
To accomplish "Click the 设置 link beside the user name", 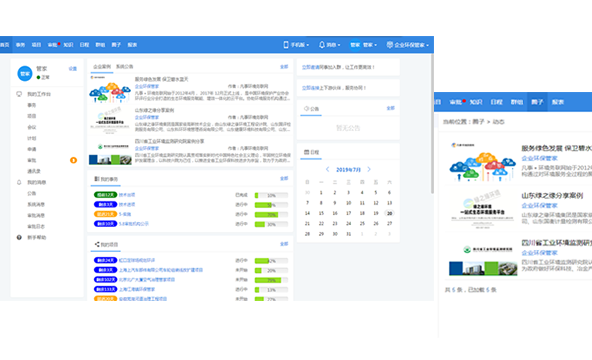I will (x=72, y=69).
